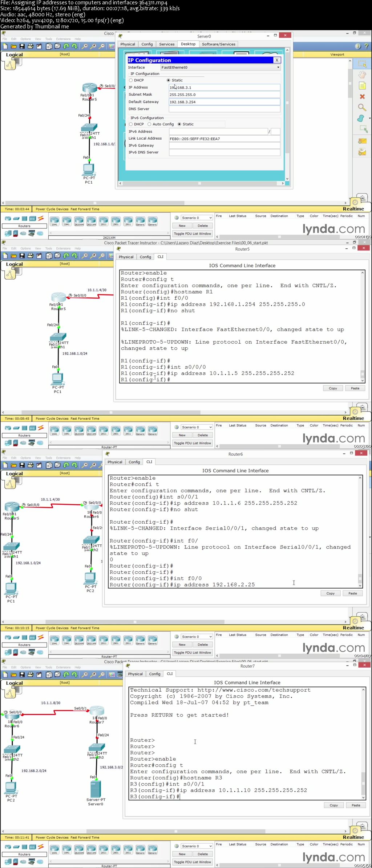The image size is (372, 868).
Task: Select the Static radio under IPv6 Configuration
Action: pyautogui.click(x=179, y=124)
